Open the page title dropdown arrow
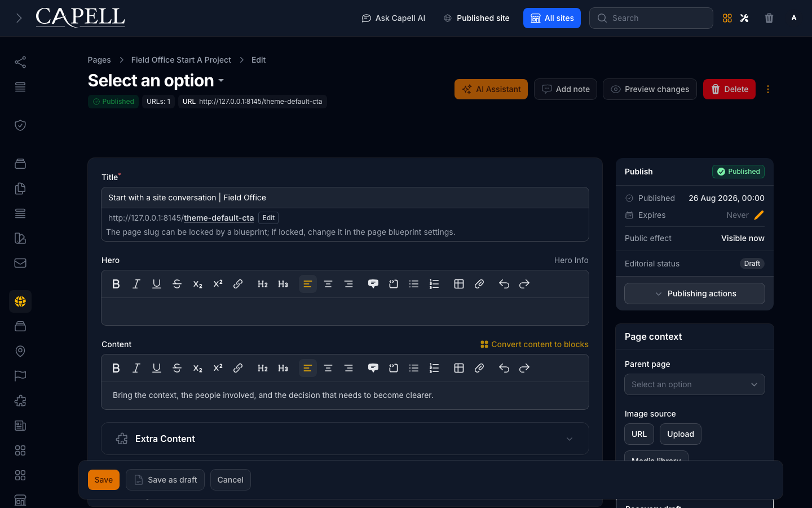The image size is (812, 508). coord(221,81)
